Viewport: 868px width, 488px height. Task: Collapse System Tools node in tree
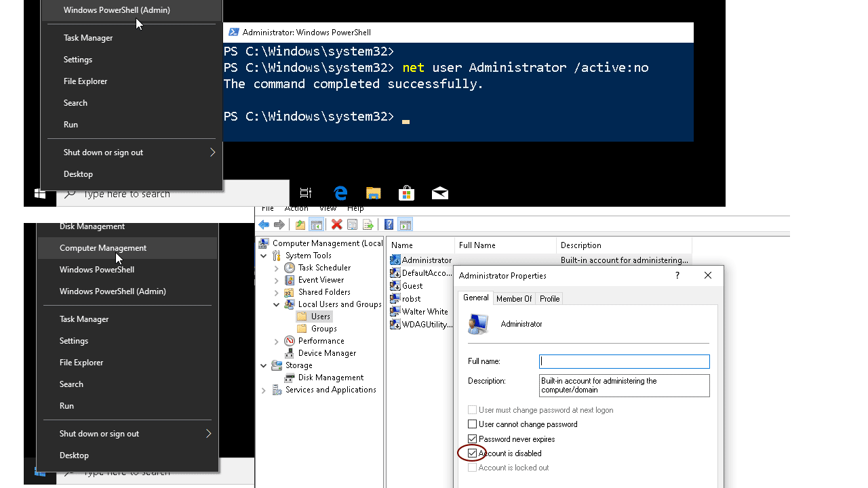coord(264,256)
